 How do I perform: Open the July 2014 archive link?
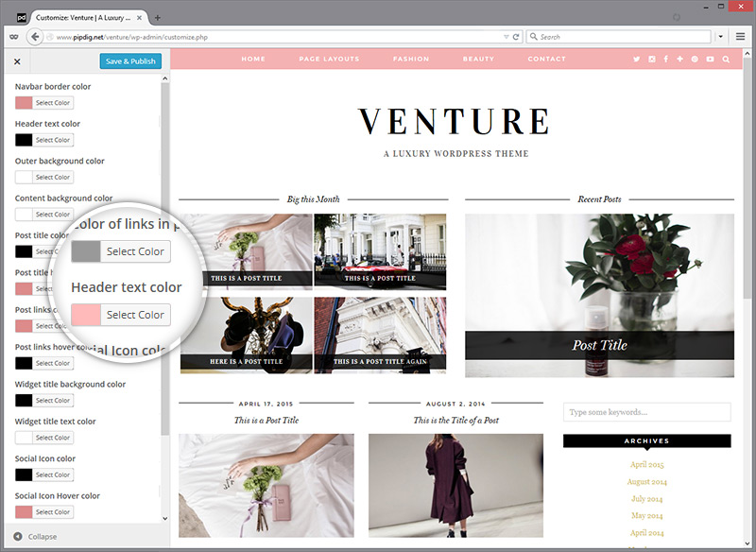pyautogui.click(x=647, y=498)
